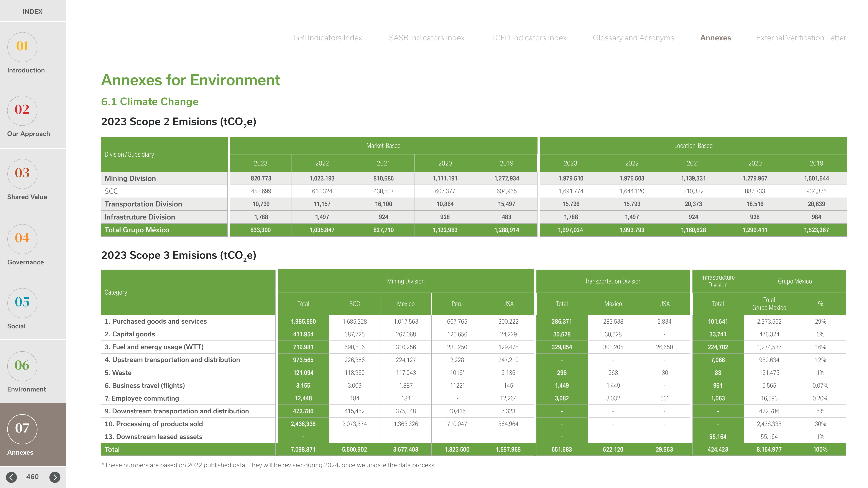The height and width of the screenshot is (488, 868).
Task: Select Infrastruture Division row label
Action: (140, 217)
